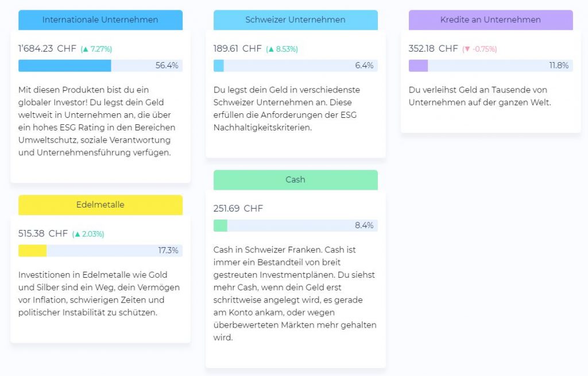588x376 pixels.
Task: Click the description starting 'Du verleihst Geld'
Action: [480, 96]
